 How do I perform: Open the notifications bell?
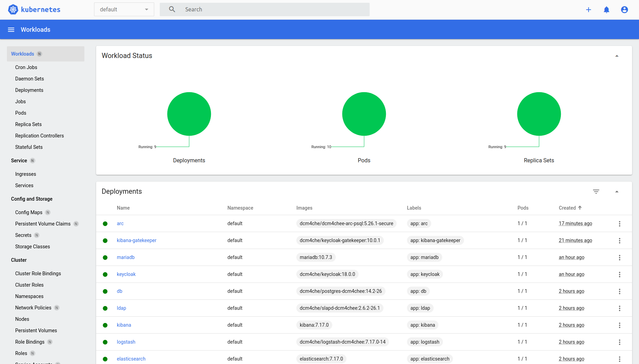(606, 10)
